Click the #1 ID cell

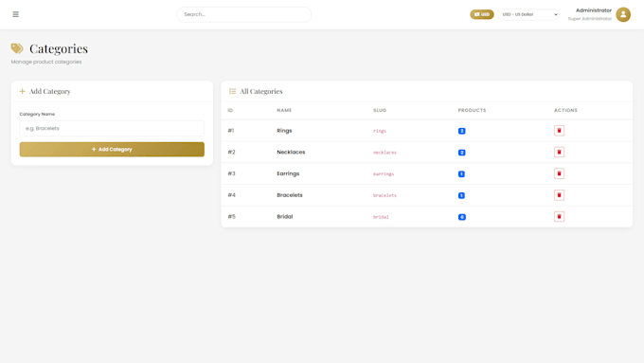[231, 131]
